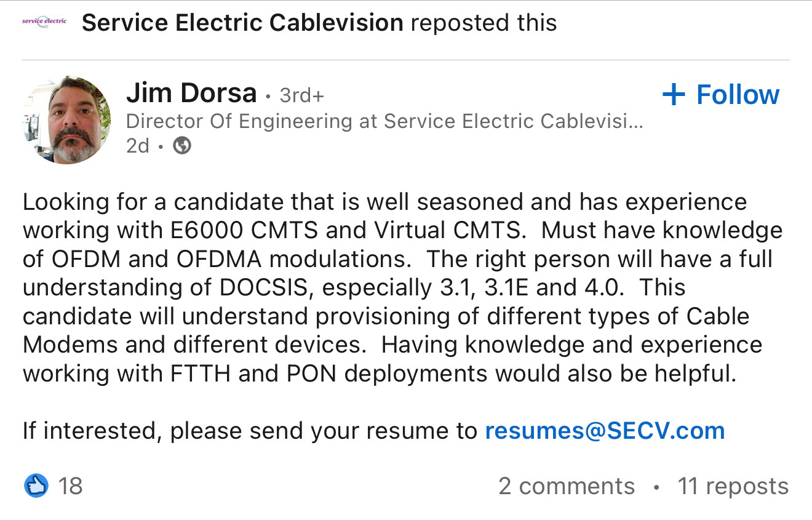The height and width of the screenshot is (520, 812).
Task: Click the 'If interested, please send' line
Action: 250,430
